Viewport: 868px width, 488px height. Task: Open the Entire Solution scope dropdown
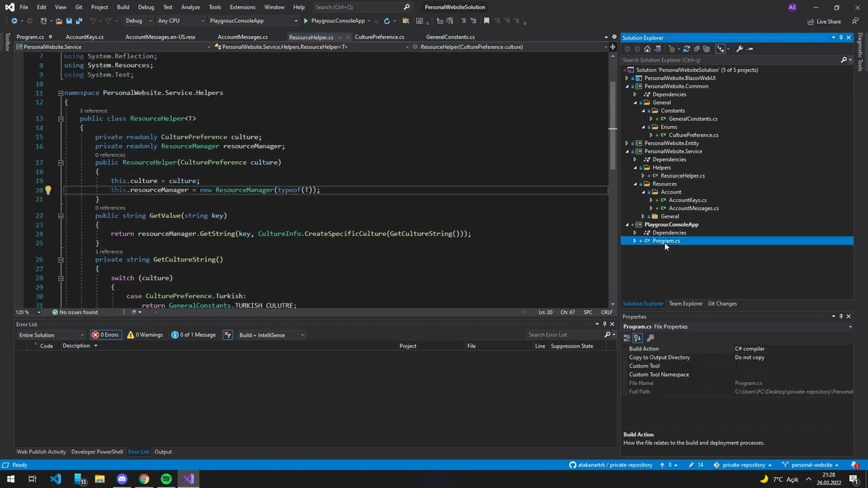52,335
